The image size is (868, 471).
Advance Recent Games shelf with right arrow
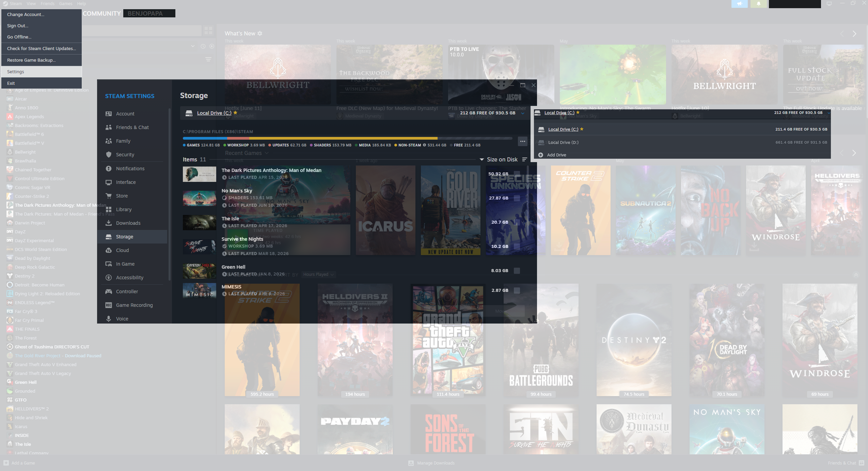click(854, 153)
